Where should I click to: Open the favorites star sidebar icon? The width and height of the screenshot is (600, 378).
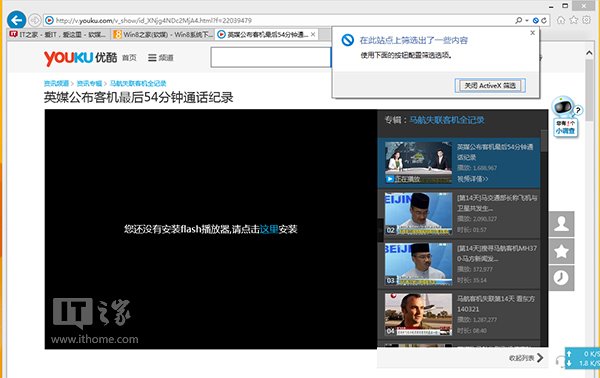(561, 251)
